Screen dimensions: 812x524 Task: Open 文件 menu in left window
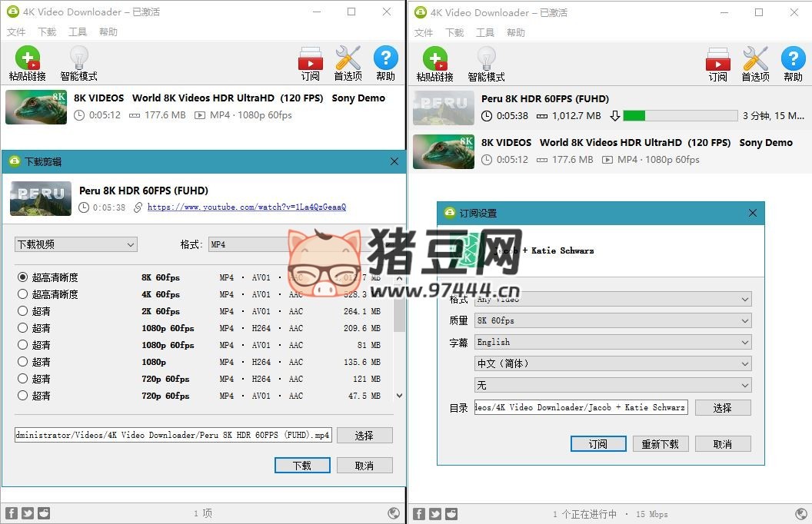pyautogui.click(x=16, y=32)
